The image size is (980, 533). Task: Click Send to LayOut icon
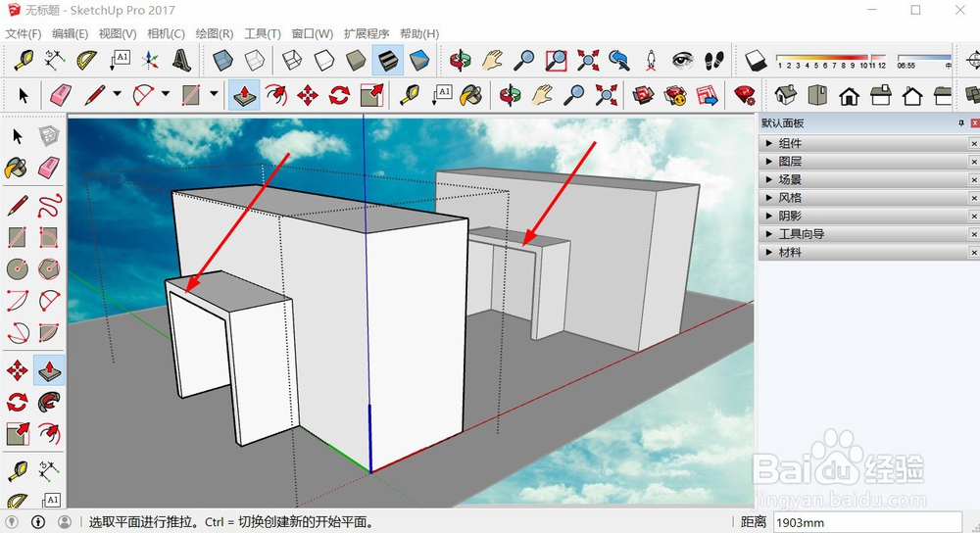click(x=707, y=96)
